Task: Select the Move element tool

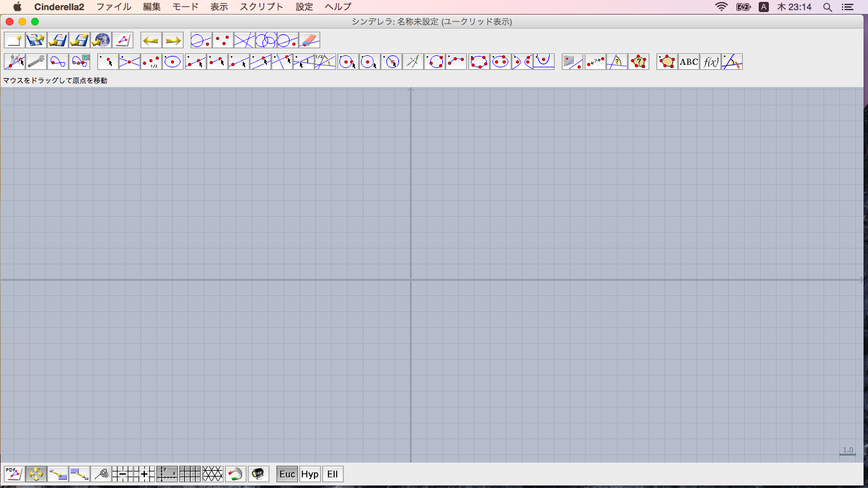Action: [x=15, y=62]
